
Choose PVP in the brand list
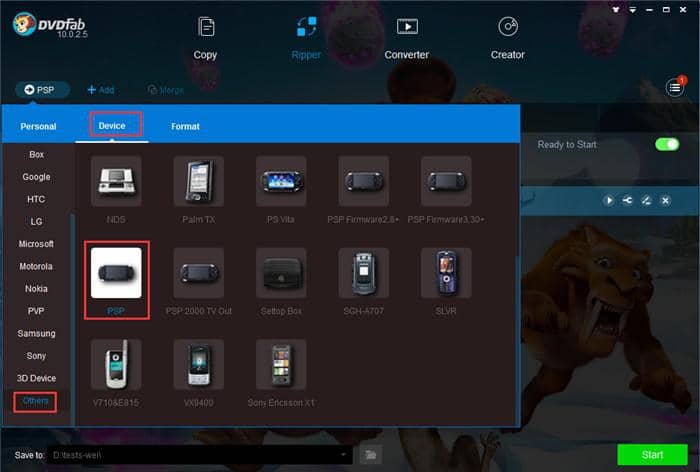(x=36, y=311)
